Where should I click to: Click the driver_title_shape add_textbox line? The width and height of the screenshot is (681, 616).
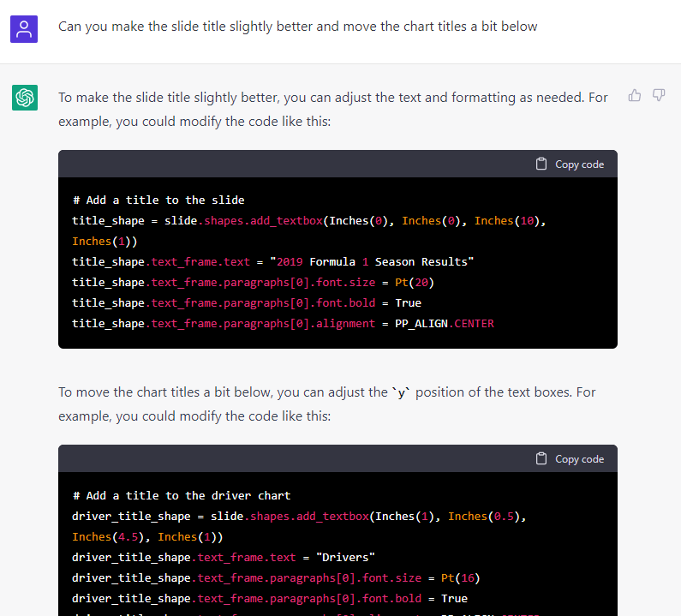click(299, 527)
